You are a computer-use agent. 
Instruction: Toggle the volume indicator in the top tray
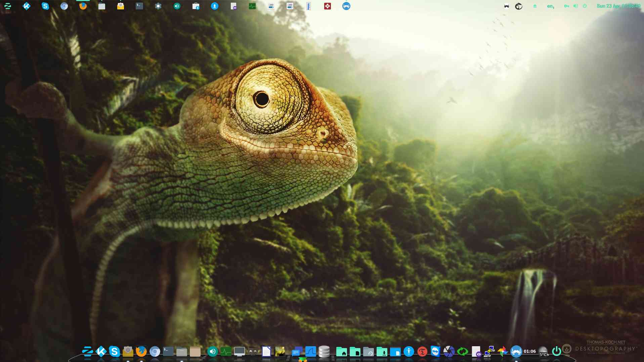575,6
